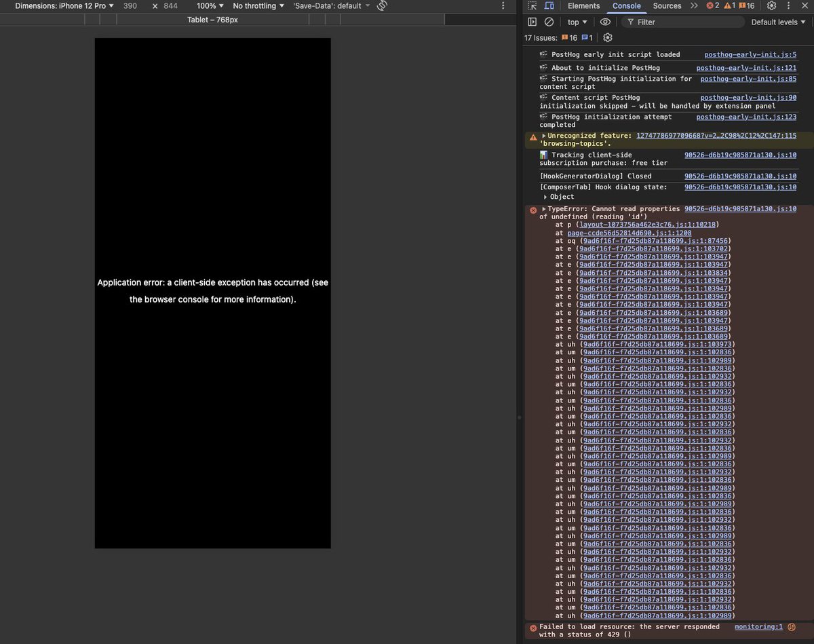Click the red error count badge
Screen dimensions: 814x644
click(713, 5)
